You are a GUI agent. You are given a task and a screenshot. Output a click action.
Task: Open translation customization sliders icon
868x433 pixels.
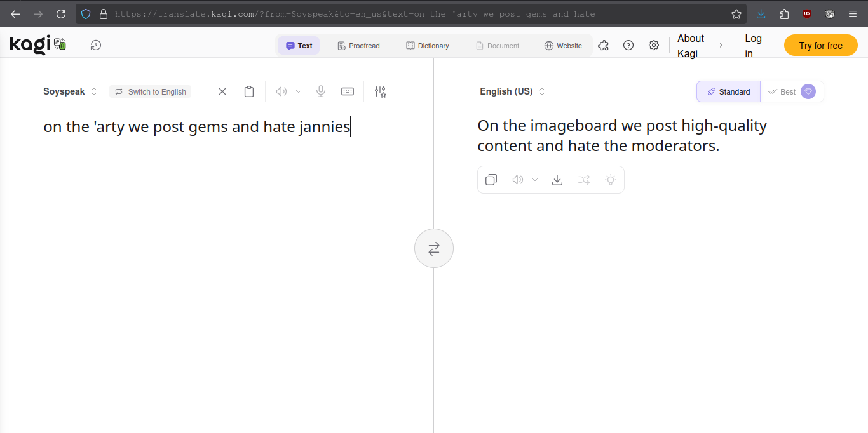380,91
